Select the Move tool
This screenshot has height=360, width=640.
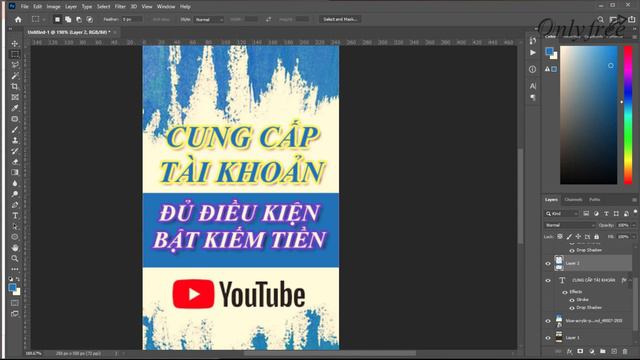(15, 43)
